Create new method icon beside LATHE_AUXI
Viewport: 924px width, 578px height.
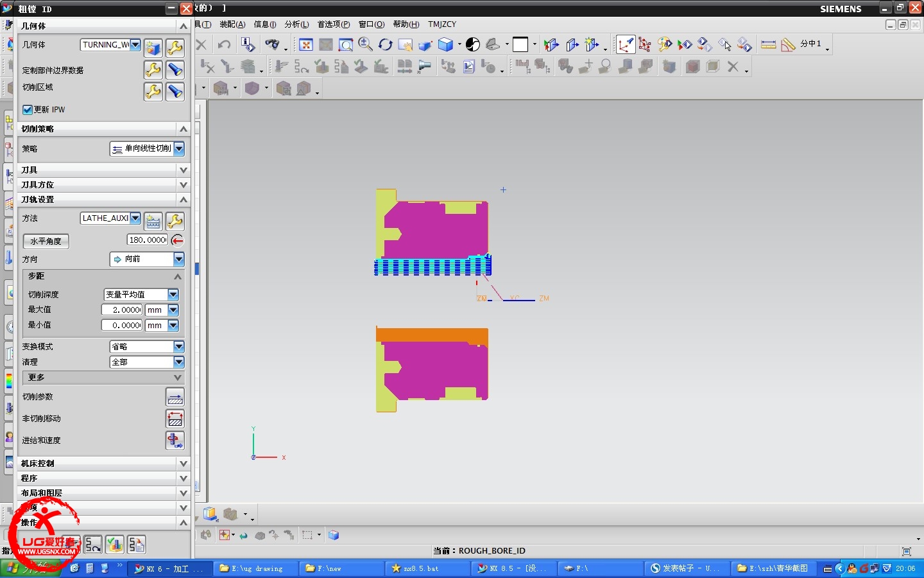pos(153,222)
